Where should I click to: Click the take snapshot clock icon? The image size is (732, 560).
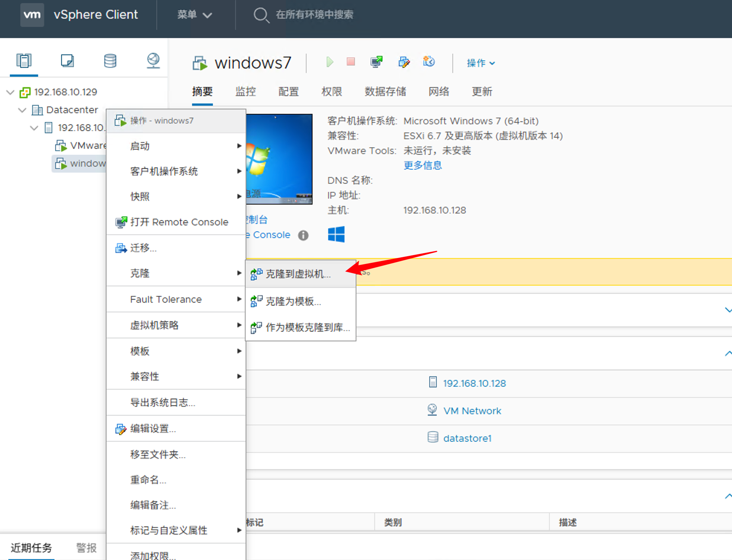pos(428,62)
